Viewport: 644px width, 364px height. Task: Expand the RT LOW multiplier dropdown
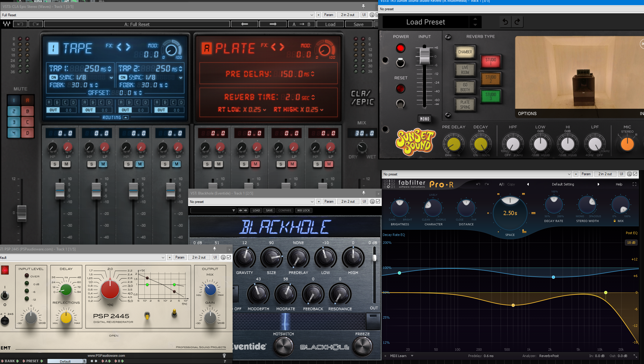(264, 110)
